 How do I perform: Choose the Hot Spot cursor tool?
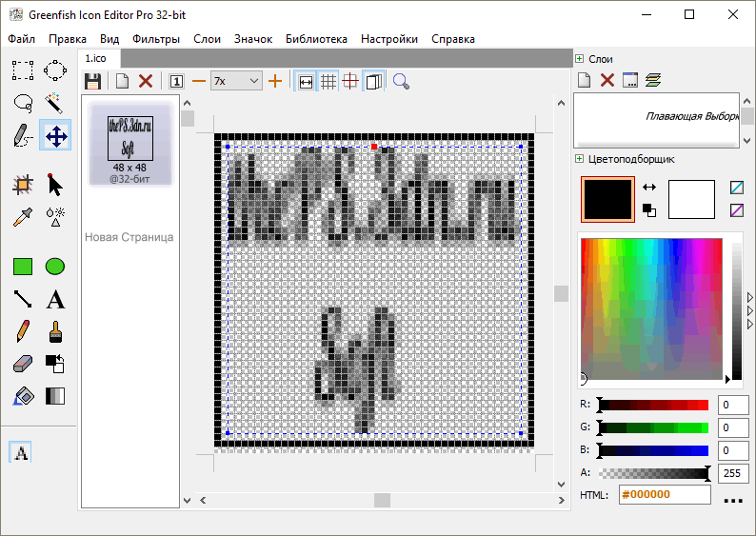pos(55,185)
